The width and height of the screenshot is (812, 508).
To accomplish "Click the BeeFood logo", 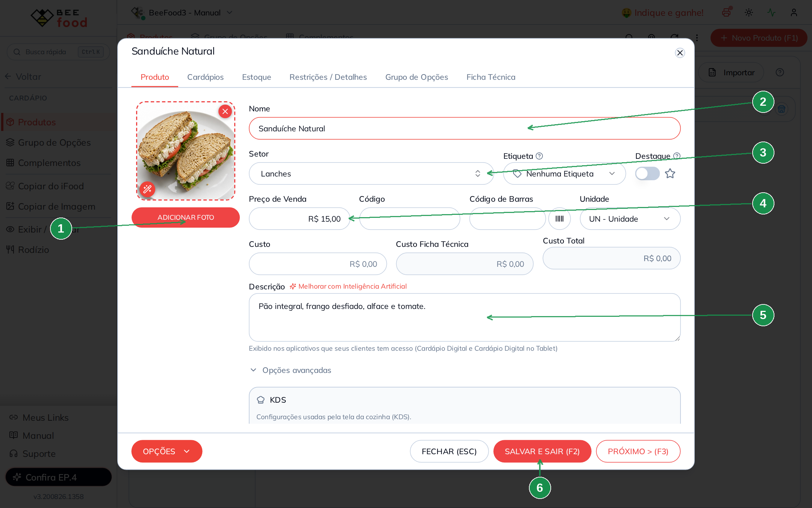I will (x=59, y=18).
